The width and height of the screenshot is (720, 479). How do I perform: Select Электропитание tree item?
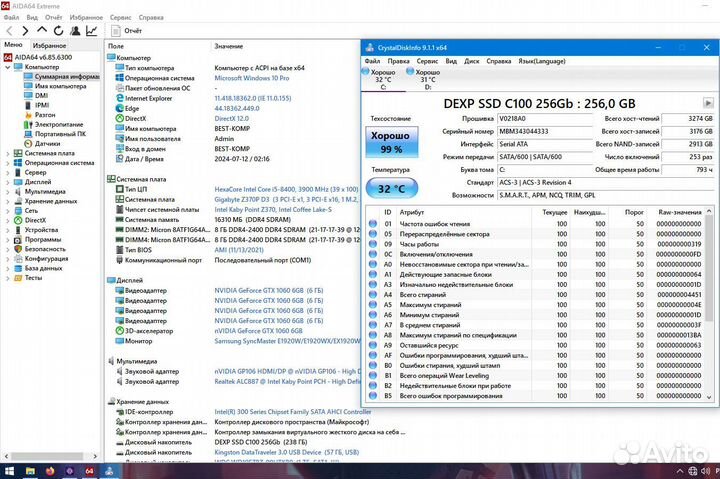[x=54, y=124]
